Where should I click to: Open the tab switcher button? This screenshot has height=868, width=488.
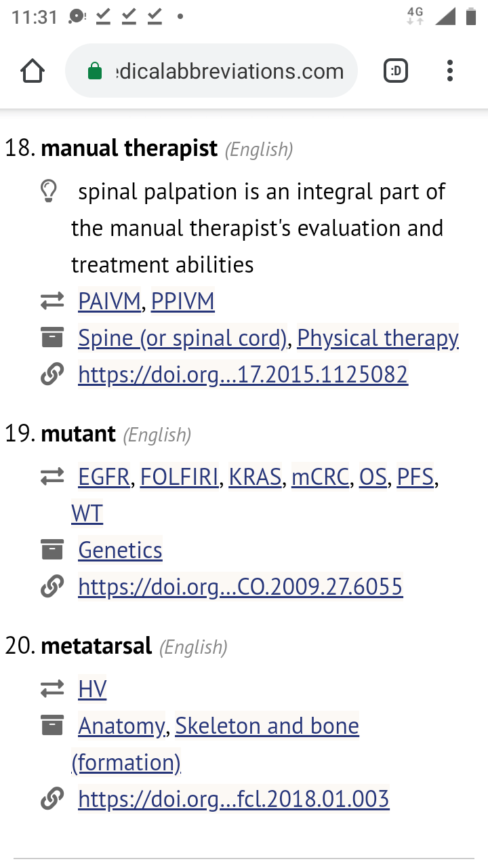coord(396,71)
